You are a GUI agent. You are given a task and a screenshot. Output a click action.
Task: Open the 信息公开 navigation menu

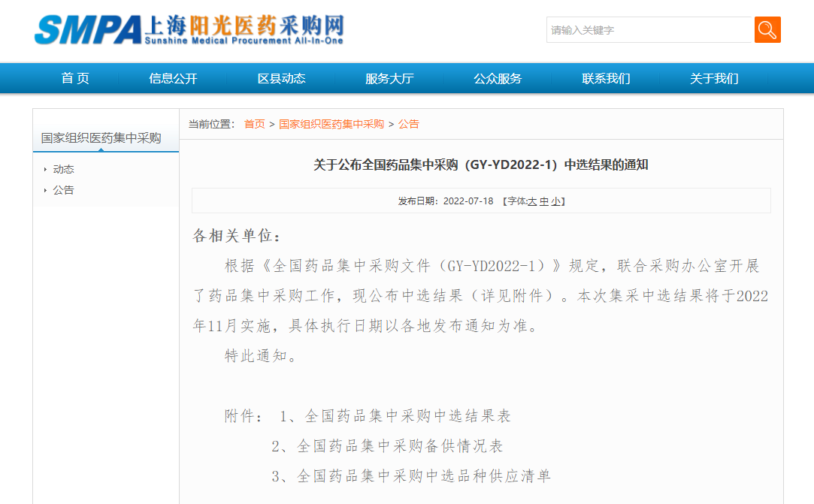click(x=173, y=78)
